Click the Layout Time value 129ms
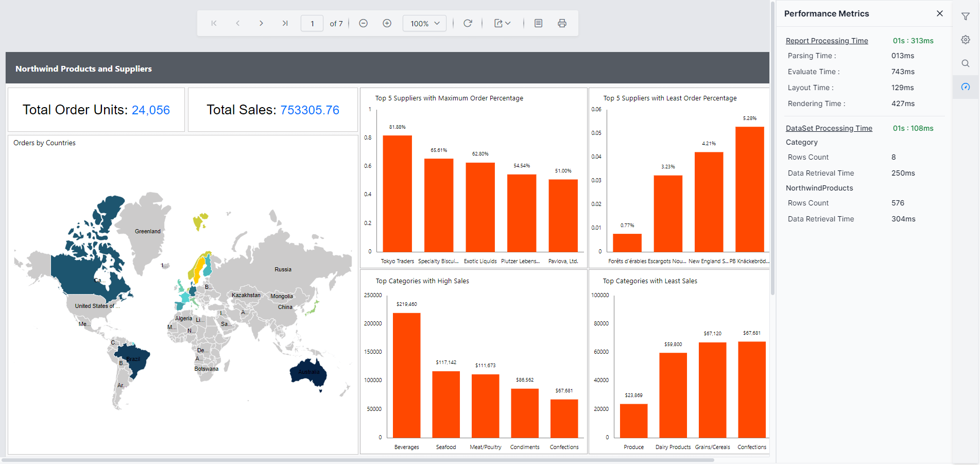The height and width of the screenshot is (465, 980). pos(902,88)
